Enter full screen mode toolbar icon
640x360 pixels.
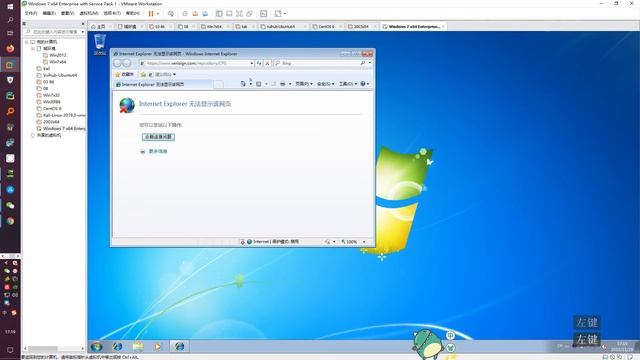pyautogui.click(x=239, y=13)
